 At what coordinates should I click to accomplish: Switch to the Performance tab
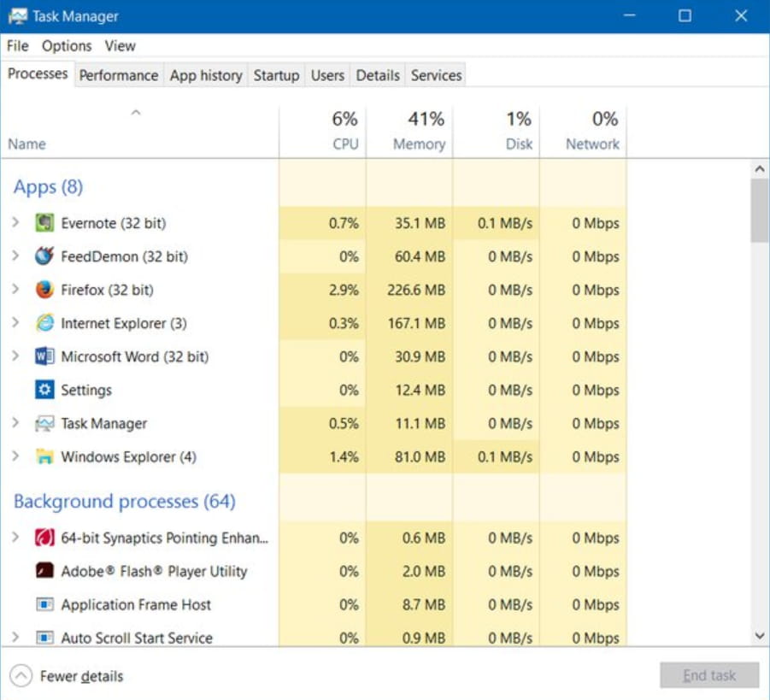(119, 75)
